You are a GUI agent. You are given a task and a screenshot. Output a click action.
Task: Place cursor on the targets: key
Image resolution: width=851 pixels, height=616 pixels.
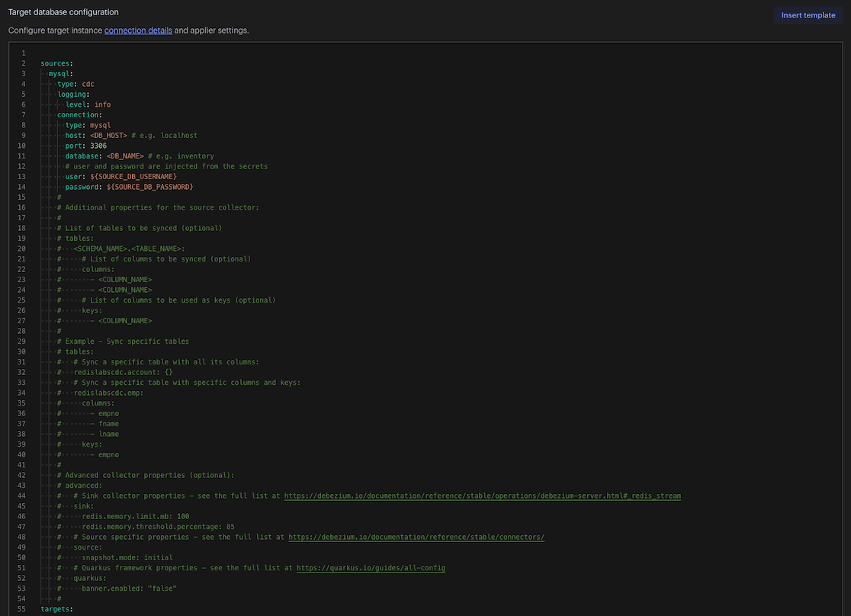(x=56, y=609)
